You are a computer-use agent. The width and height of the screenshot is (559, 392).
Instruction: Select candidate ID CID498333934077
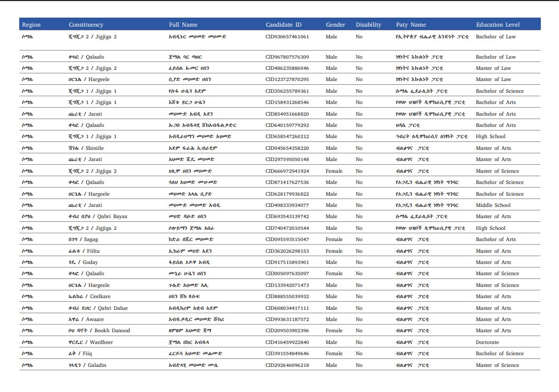tap(287, 205)
